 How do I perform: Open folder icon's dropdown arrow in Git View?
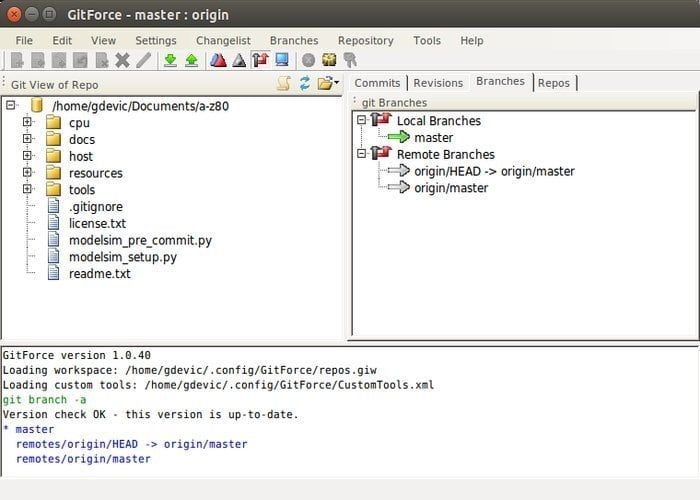337,82
